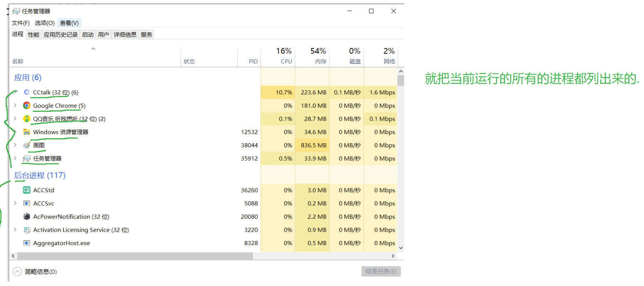Select the Windows 资源管理器 row name
The image size is (644, 286).
[x=60, y=132]
